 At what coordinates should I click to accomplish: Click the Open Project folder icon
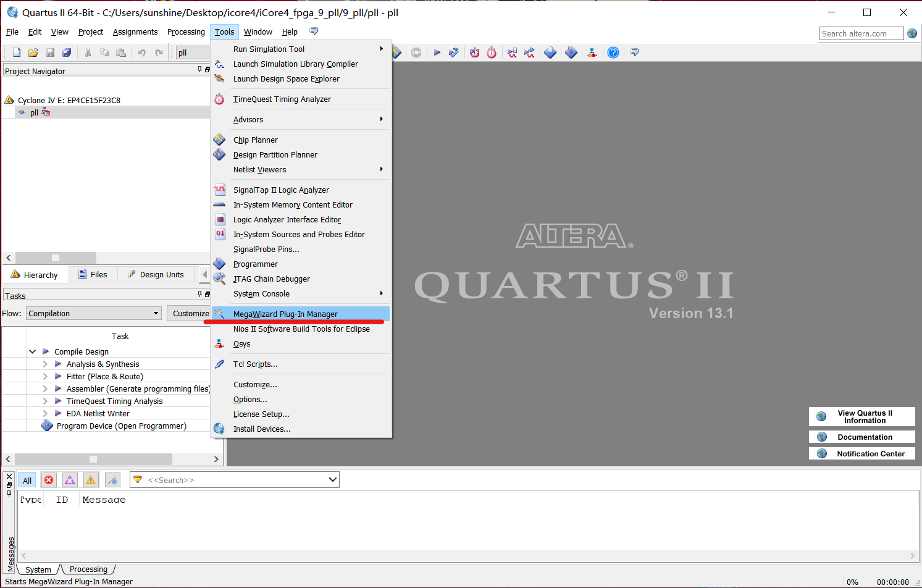click(33, 52)
